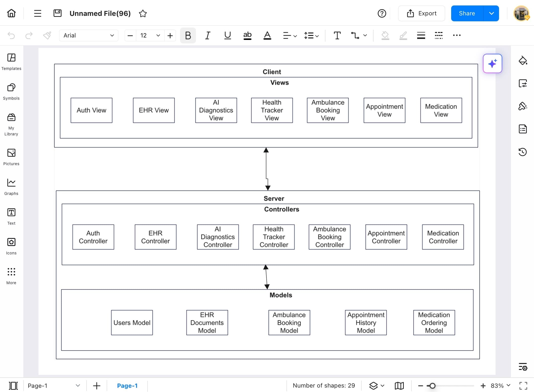
Task: Open the Pictures panel
Action: (x=11, y=156)
